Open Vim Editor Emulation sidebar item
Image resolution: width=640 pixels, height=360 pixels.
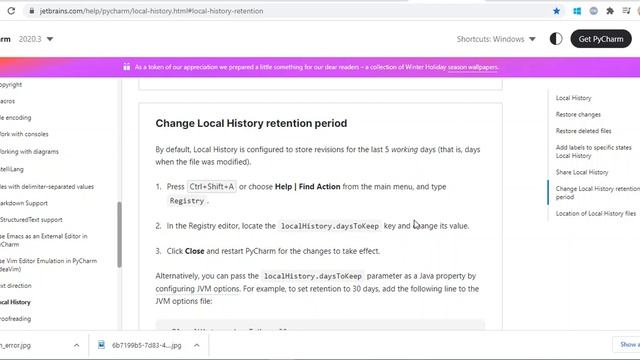(49, 264)
